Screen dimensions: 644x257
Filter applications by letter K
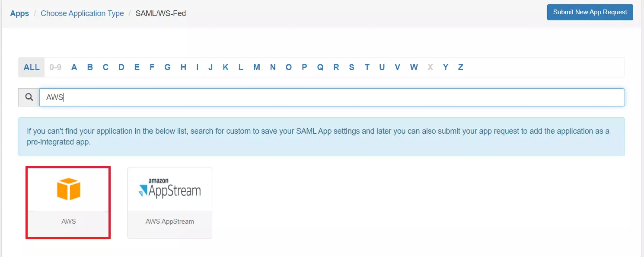tap(225, 67)
